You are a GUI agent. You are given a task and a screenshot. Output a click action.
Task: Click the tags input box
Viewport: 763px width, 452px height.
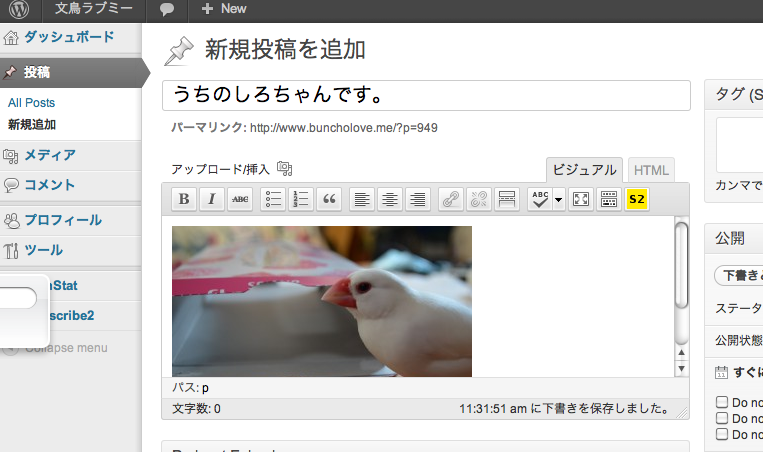click(x=739, y=145)
